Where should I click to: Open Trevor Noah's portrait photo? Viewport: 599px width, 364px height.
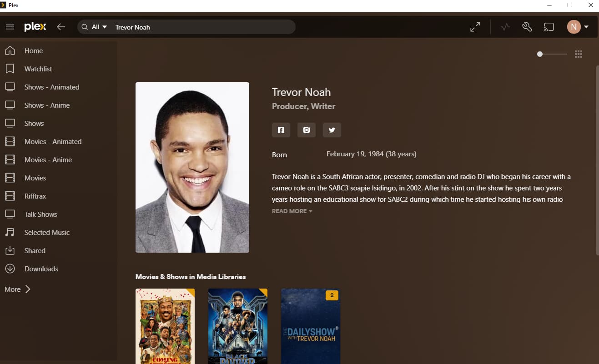click(x=192, y=167)
